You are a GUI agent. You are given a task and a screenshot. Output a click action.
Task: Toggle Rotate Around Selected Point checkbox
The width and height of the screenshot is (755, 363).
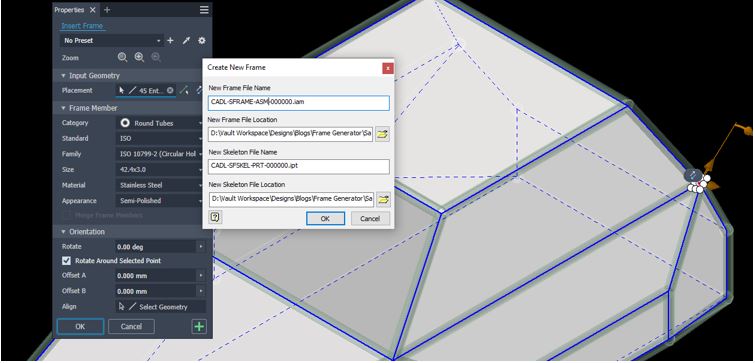pyautogui.click(x=66, y=260)
